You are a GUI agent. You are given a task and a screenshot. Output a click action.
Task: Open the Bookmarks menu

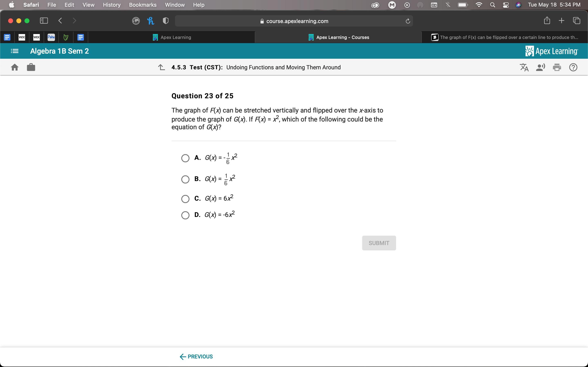point(143,5)
